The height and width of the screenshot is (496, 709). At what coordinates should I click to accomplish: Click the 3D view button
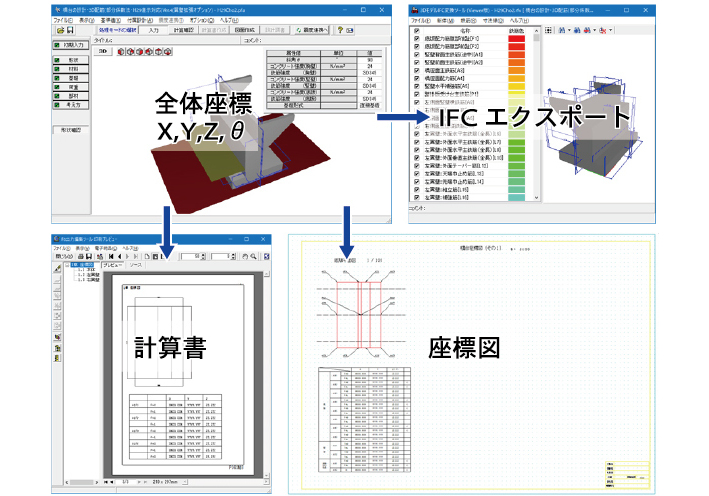coord(103,52)
